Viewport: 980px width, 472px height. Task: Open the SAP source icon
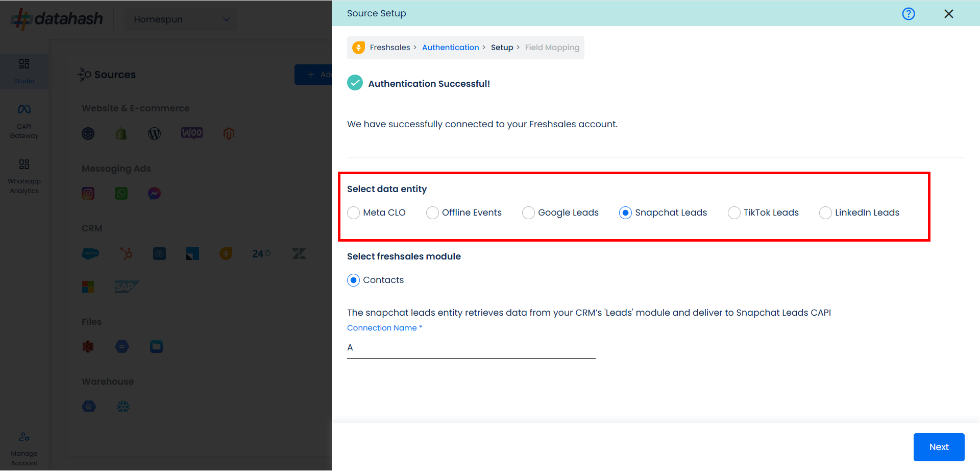[126, 287]
